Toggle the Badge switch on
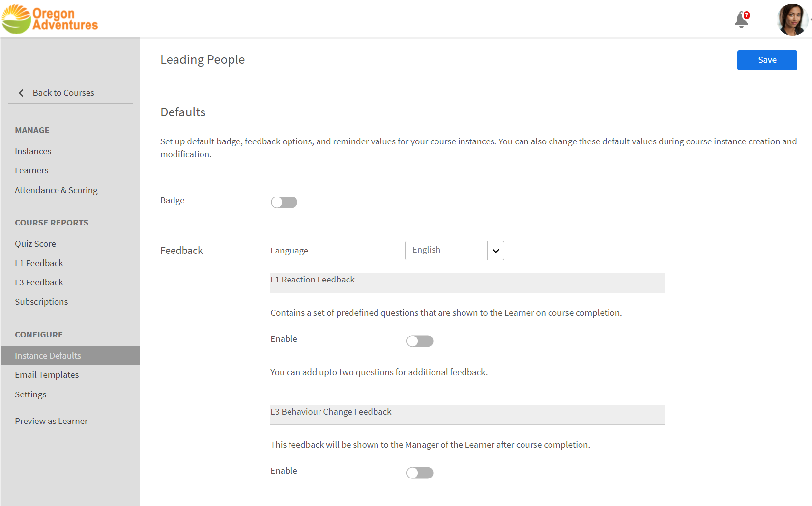 [284, 202]
